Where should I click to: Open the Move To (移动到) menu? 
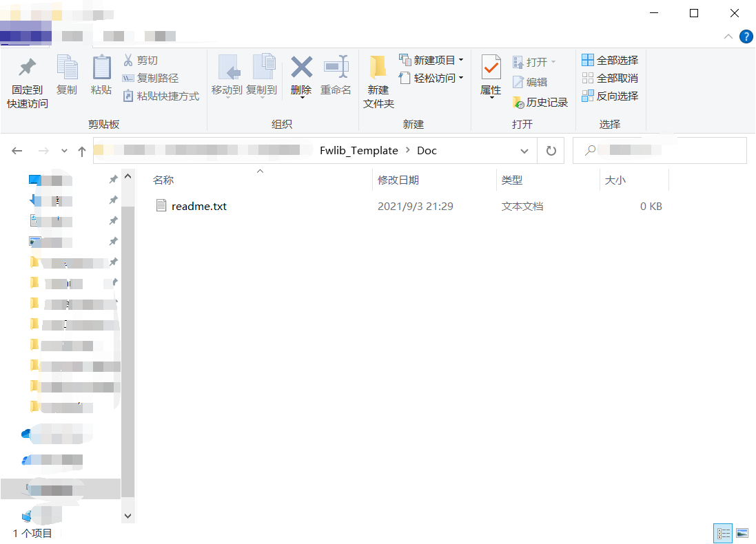point(227,76)
